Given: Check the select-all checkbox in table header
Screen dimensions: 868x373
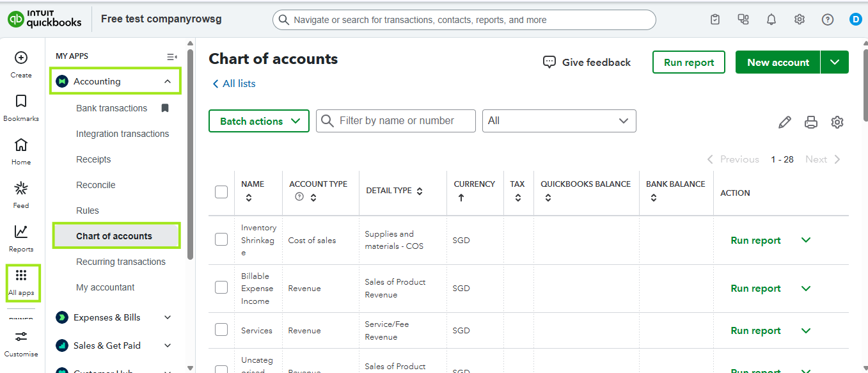Looking at the screenshot, I should 221,192.
